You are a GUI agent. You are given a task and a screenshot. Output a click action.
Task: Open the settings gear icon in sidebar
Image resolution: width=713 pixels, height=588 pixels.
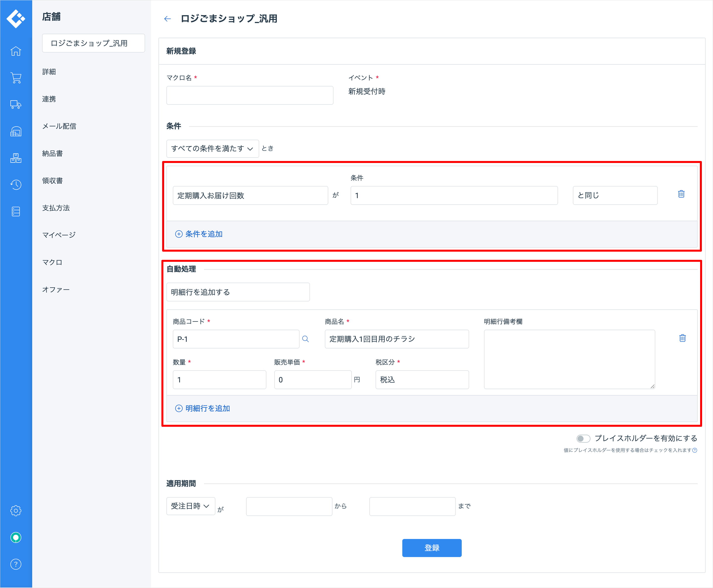[x=16, y=510]
